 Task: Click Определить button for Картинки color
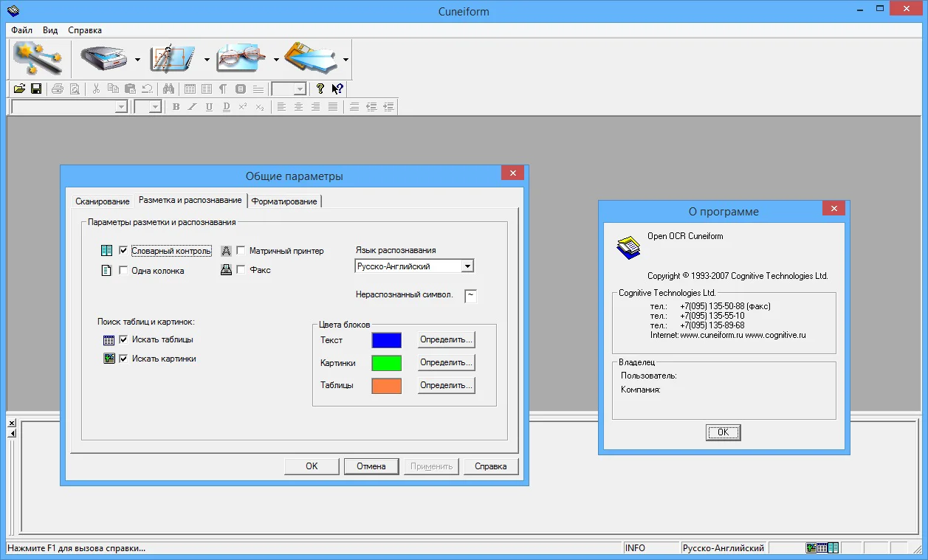click(446, 363)
